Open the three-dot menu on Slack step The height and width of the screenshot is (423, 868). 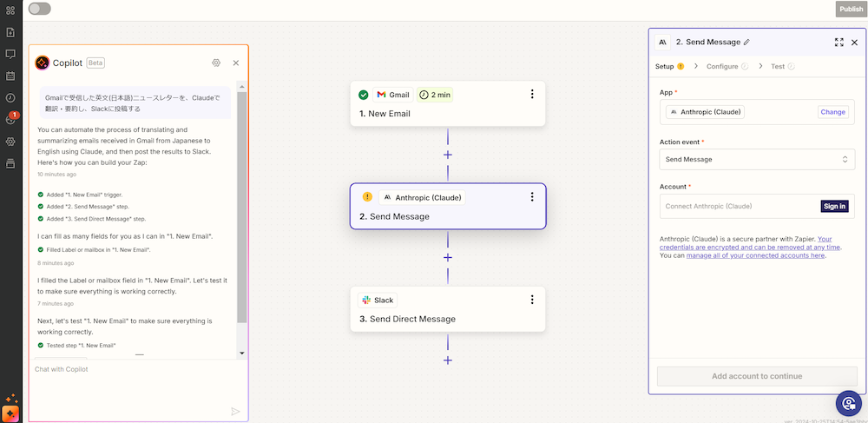[x=532, y=300]
